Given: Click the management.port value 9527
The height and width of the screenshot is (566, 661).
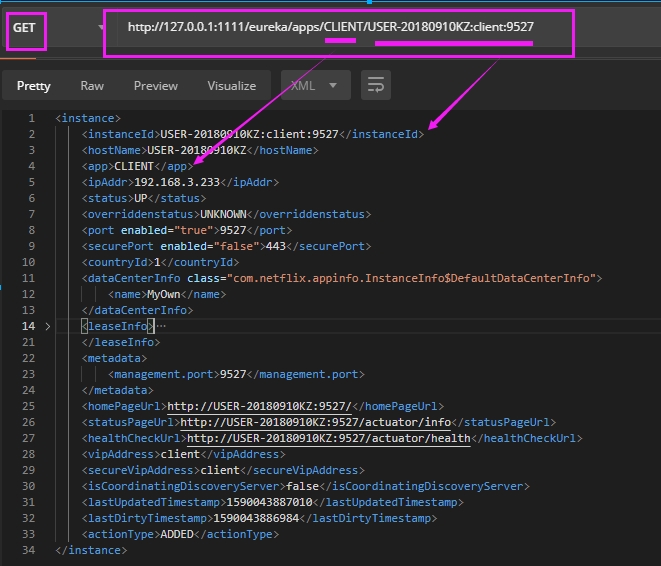Looking at the screenshot, I should pos(233,375).
